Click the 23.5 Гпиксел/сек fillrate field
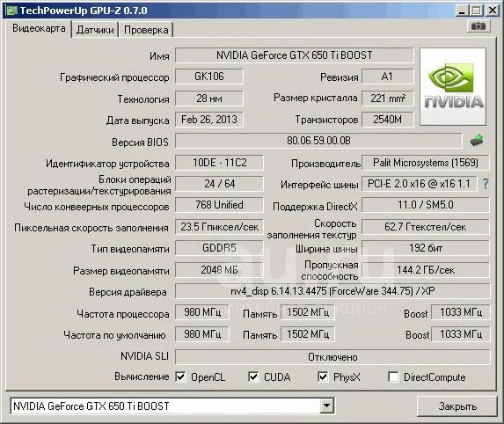504x424 pixels. pyautogui.click(x=219, y=227)
